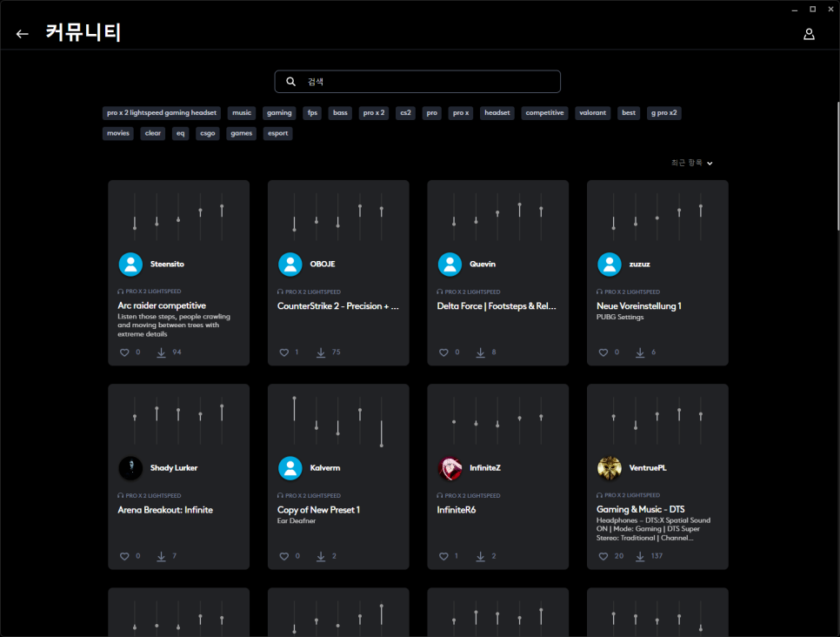Expand the 최근 항목 sort dropdown
The image size is (840, 637).
click(692, 163)
